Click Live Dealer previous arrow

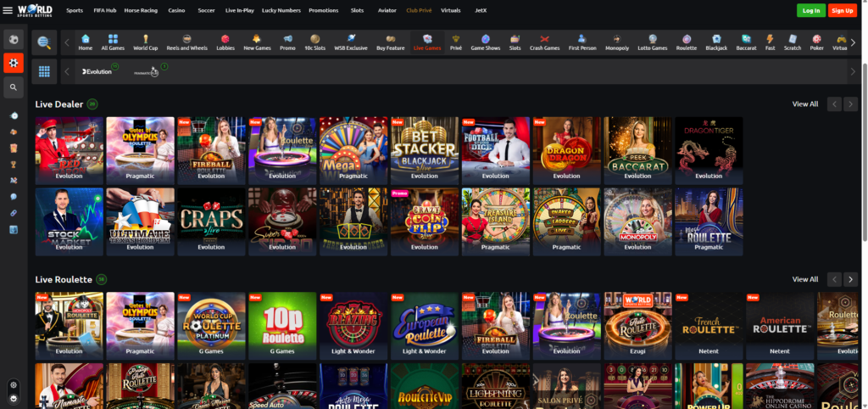[834, 104]
